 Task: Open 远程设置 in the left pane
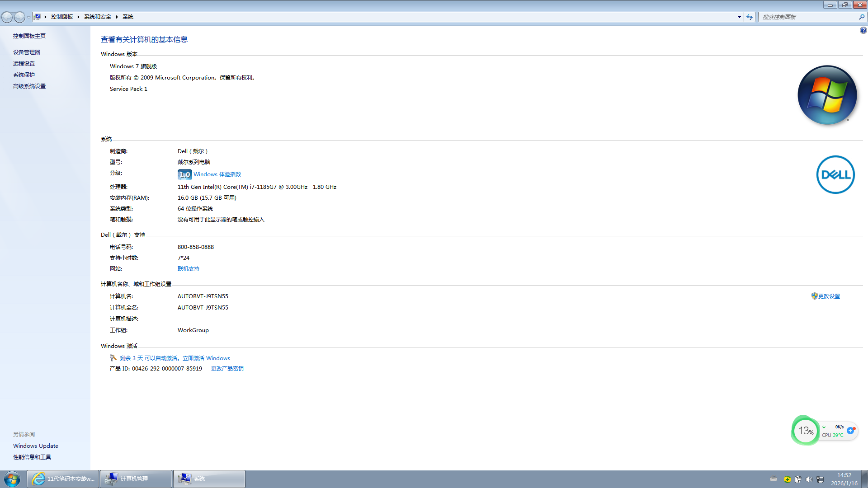point(24,64)
